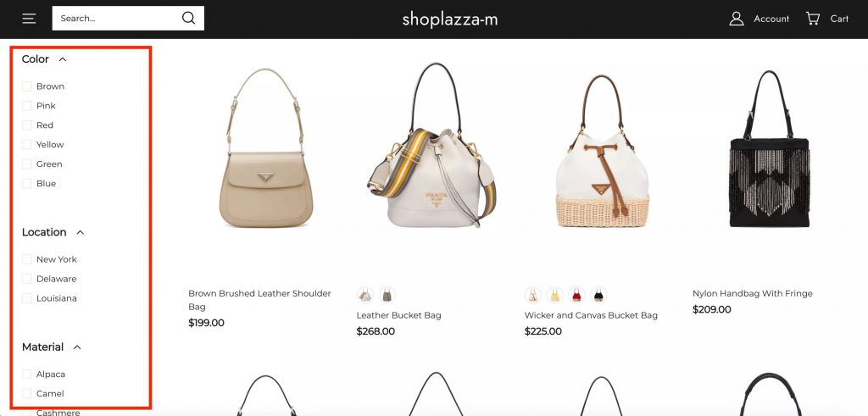Image resolution: width=868 pixels, height=416 pixels.
Task: Click the shoplazza-m store logo
Action: [x=450, y=19]
